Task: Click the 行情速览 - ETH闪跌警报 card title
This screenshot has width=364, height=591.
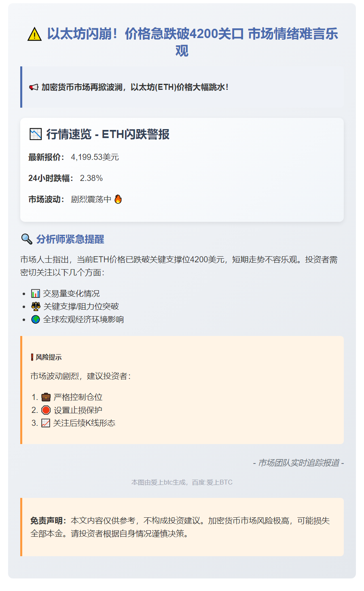Action: 108,134
